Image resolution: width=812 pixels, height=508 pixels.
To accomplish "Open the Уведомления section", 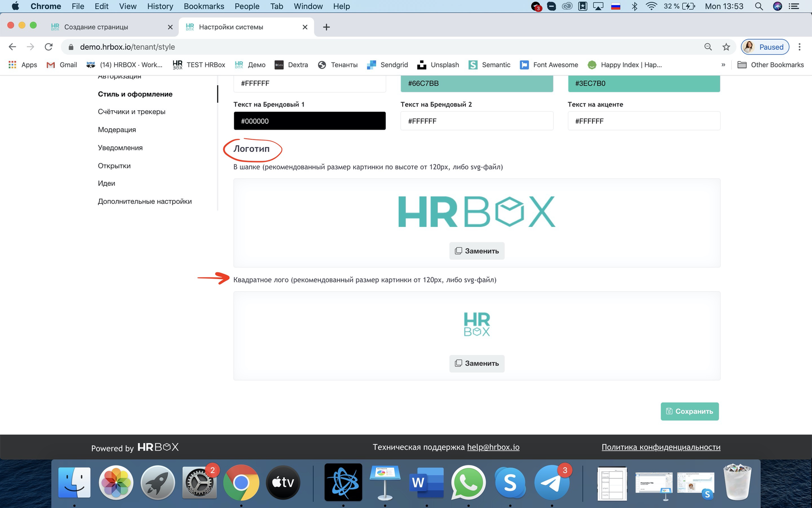I will coord(120,148).
